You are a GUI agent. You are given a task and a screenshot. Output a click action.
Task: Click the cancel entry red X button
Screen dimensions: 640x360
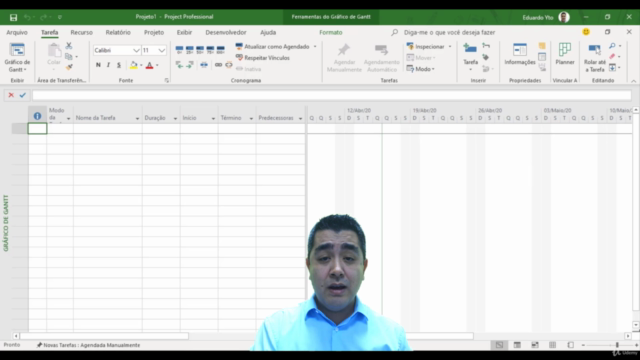[x=11, y=95]
